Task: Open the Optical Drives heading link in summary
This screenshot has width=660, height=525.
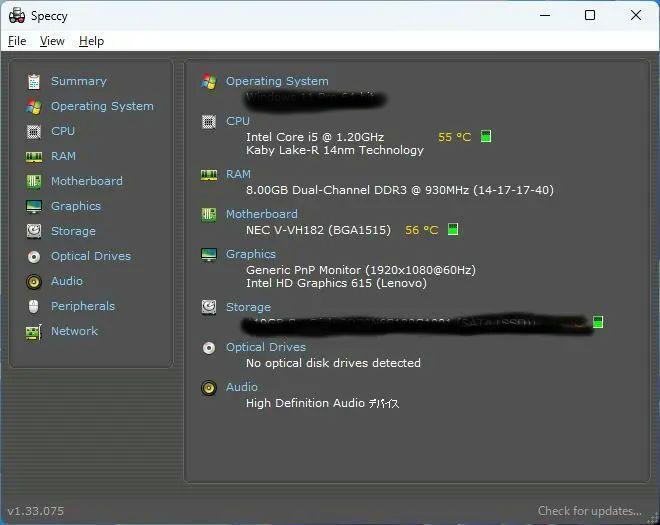Action: [266, 347]
